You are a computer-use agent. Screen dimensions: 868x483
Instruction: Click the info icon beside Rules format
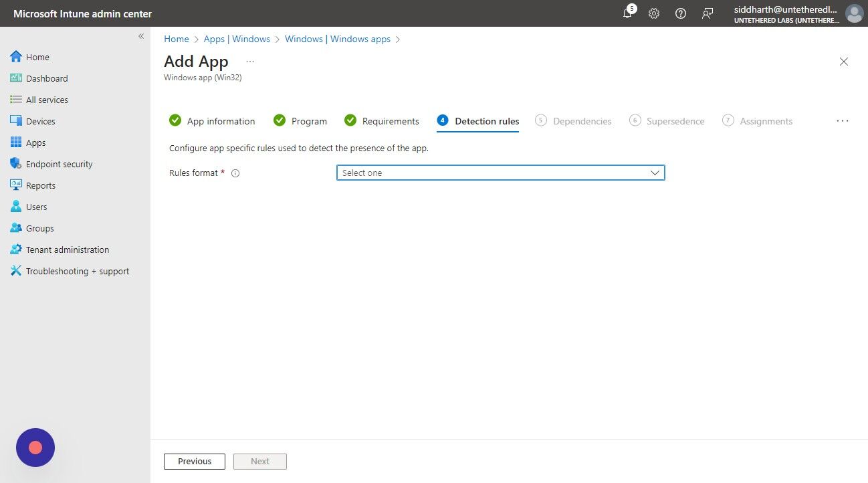tap(235, 173)
